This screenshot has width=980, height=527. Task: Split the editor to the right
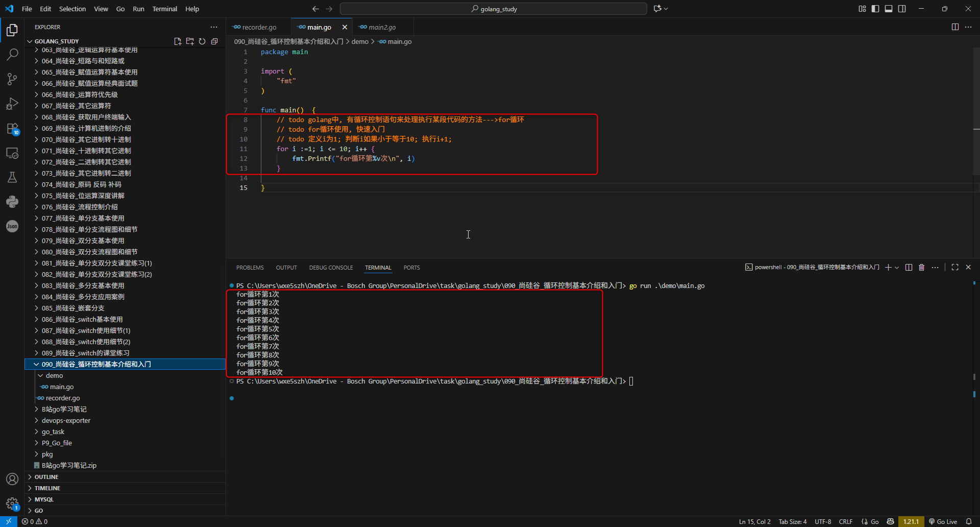coord(955,27)
